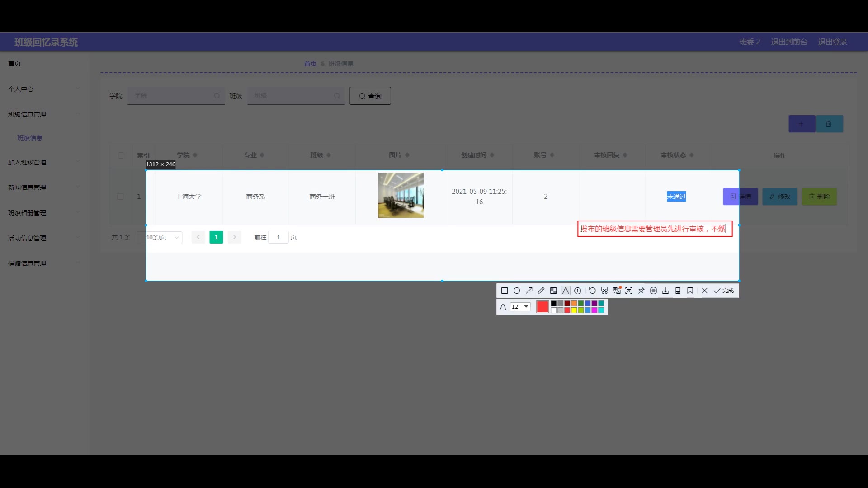The width and height of the screenshot is (868, 488).
Task: Choose the pencil brush tool
Action: pyautogui.click(x=541, y=291)
